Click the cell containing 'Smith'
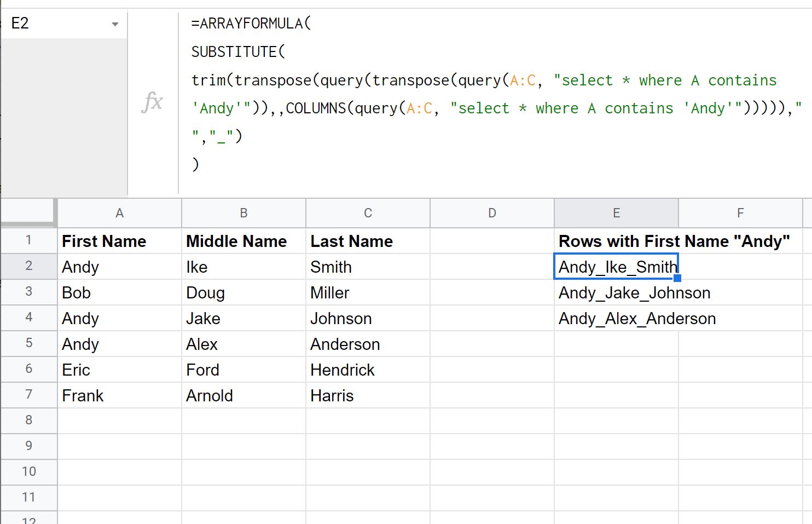 point(368,267)
